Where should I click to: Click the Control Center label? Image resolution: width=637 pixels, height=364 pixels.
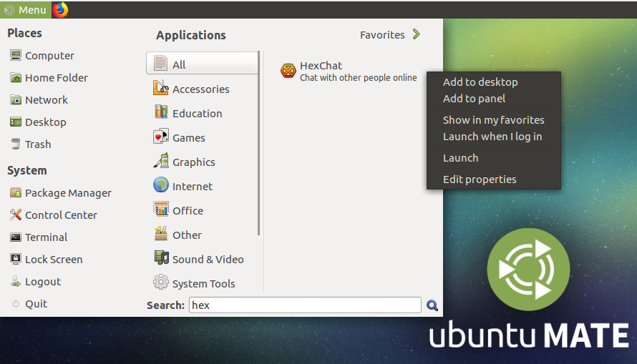pyautogui.click(x=61, y=215)
